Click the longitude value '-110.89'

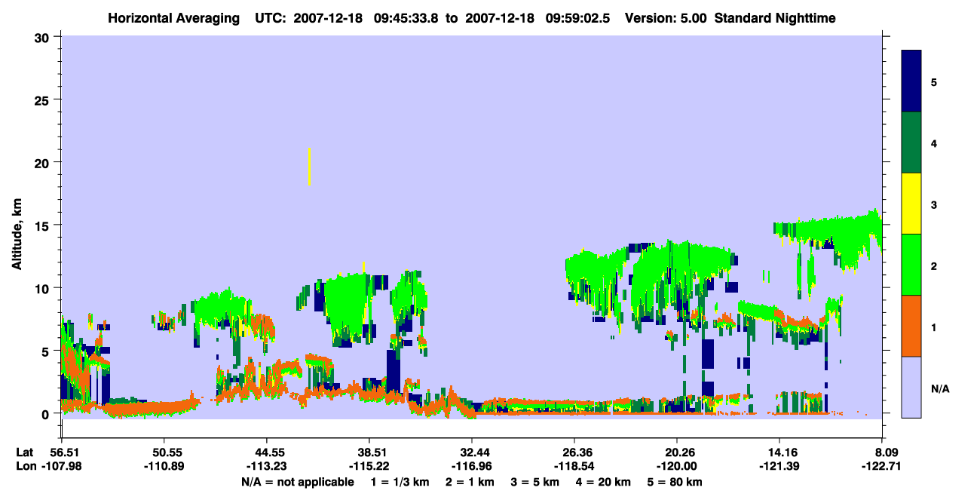[164, 466]
